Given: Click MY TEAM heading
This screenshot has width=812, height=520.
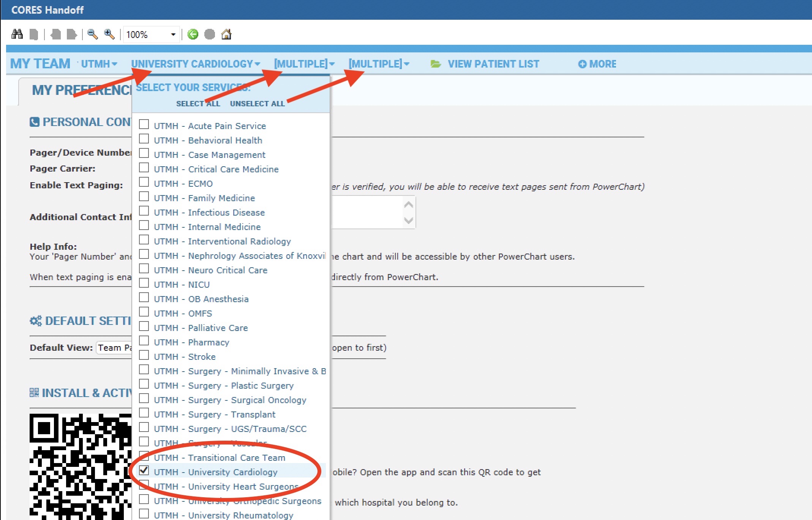Looking at the screenshot, I should (40, 64).
